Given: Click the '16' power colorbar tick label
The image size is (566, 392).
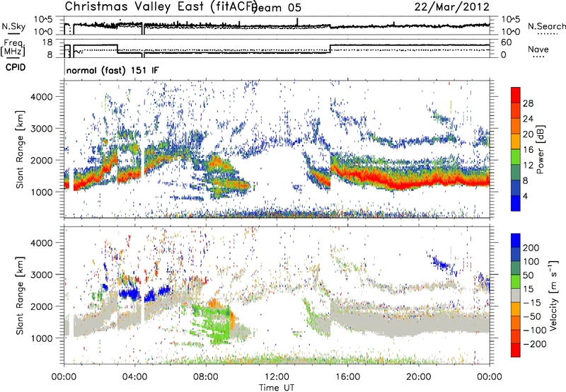Looking at the screenshot, I should pyautogui.click(x=528, y=150).
